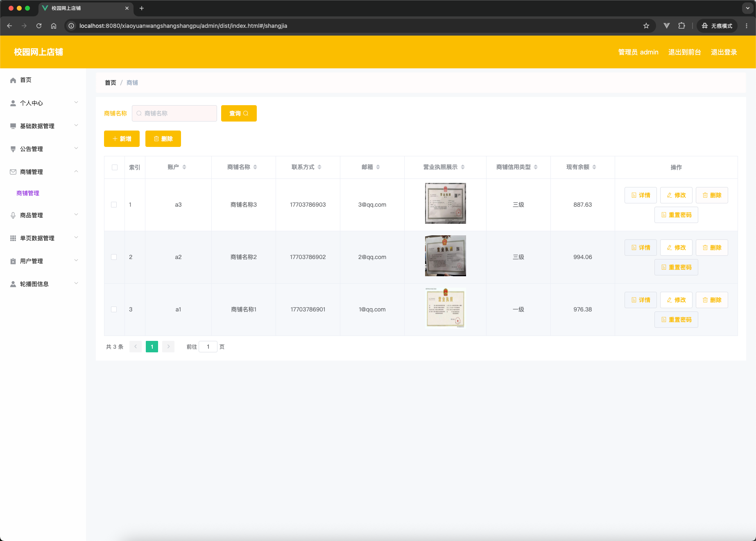Toggle the select-all checkbox in table header
This screenshot has height=541, width=756.
coord(115,167)
